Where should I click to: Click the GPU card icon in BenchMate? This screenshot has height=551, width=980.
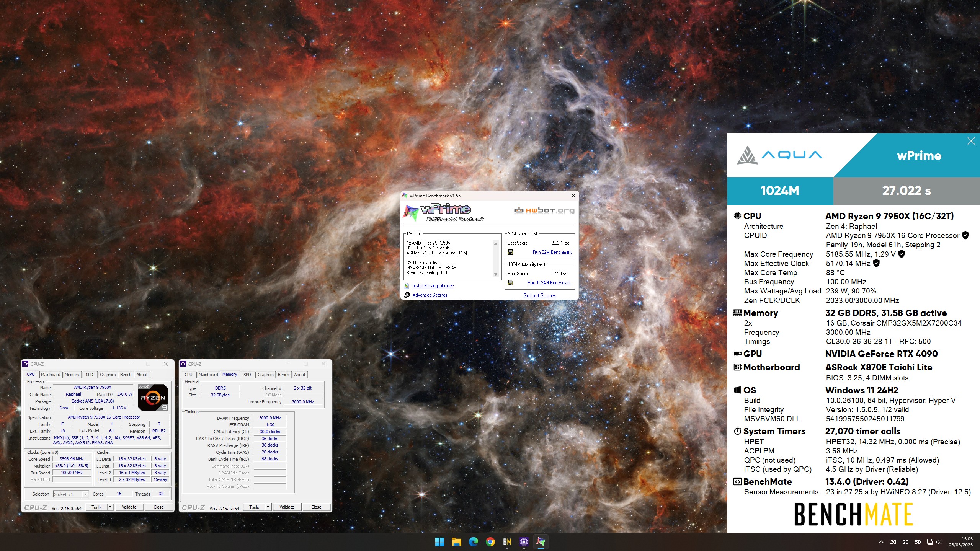pyautogui.click(x=737, y=354)
